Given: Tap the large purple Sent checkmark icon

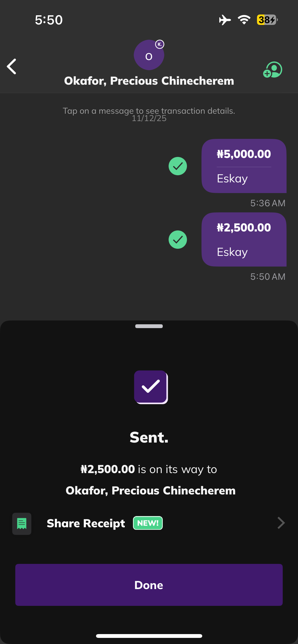Looking at the screenshot, I should pyautogui.click(x=151, y=387).
